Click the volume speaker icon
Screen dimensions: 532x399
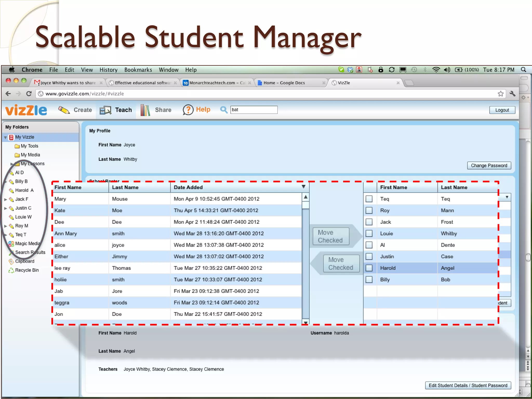447,70
